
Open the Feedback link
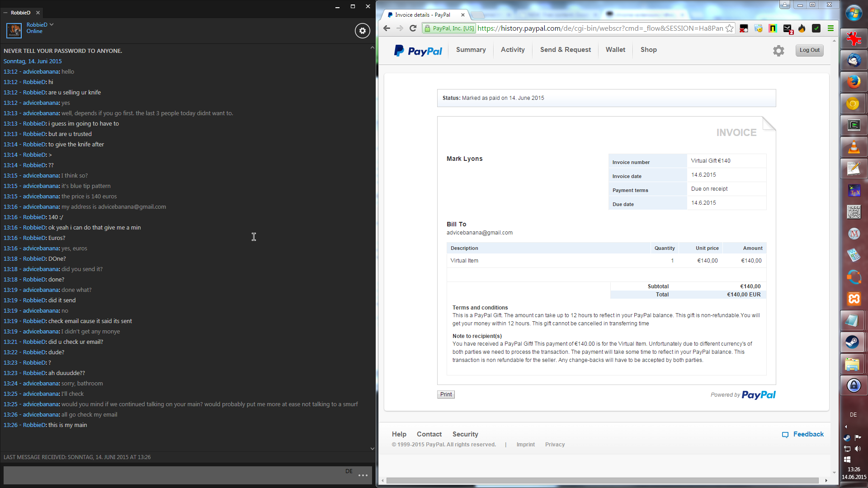tap(808, 434)
